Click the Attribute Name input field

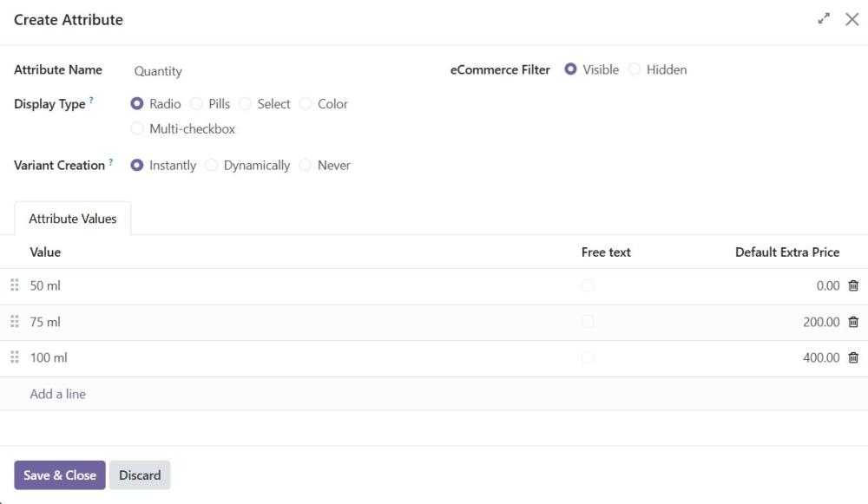tap(217, 70)
